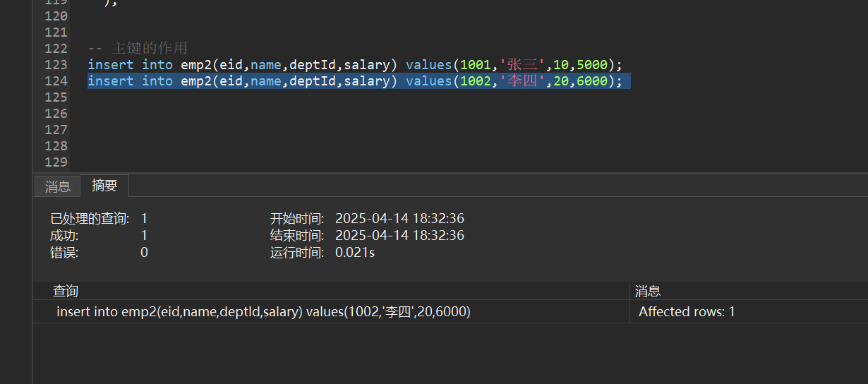Click line number 125 in the gutter
The height and width of the screenshot is (384, 868).
(56, 97)
